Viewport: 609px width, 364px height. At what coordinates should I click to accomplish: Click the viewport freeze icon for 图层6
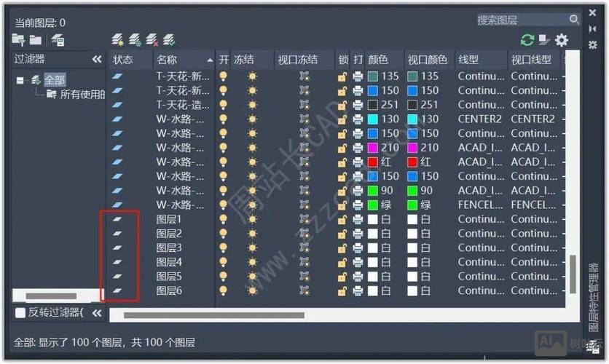click(x=304, y=290)
